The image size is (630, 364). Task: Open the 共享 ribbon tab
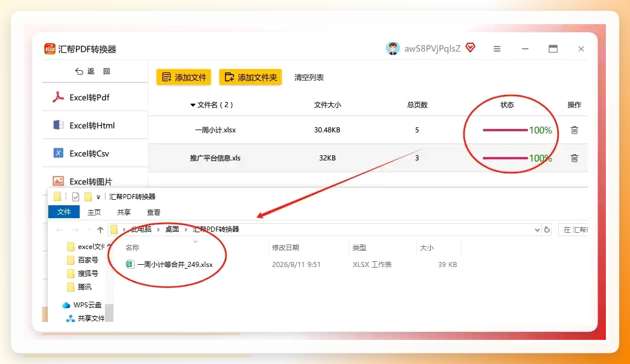[124, 212]
